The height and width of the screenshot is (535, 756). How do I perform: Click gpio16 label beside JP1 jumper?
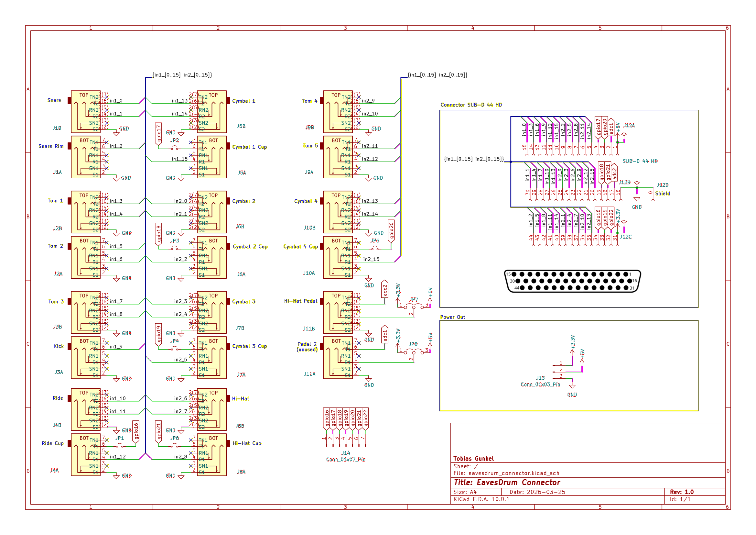point(136,431)
